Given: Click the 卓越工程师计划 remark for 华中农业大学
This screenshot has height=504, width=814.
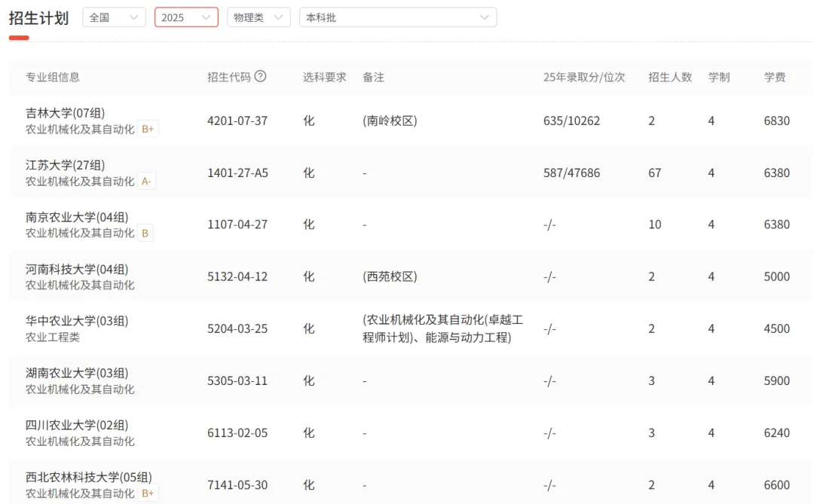Looking at the screenshot, I should tap(443, 328).
